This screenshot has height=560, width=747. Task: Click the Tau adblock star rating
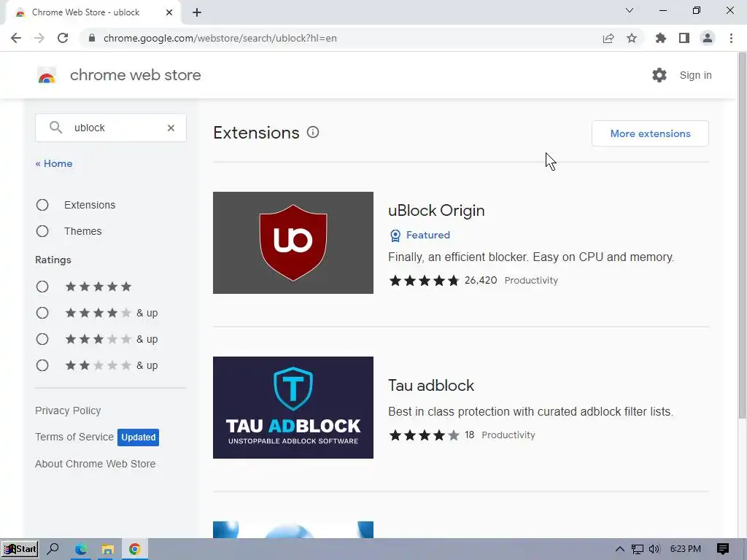coord(424,435)
